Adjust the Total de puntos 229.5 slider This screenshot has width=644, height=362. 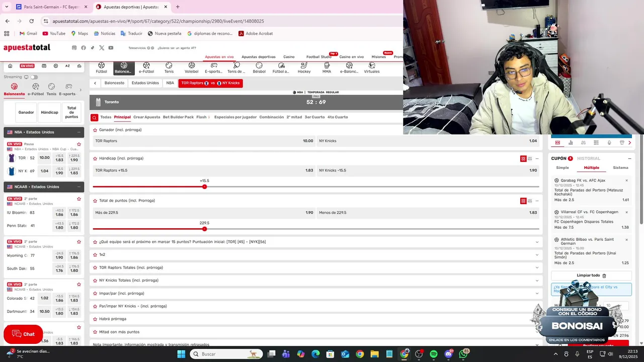pyautogui.click(x=204, y=229)
